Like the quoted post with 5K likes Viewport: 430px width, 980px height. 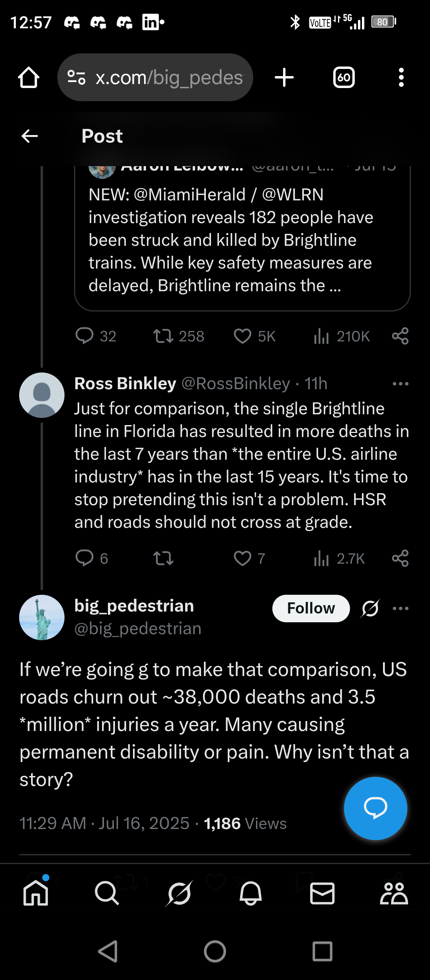(x=242, y=336)
